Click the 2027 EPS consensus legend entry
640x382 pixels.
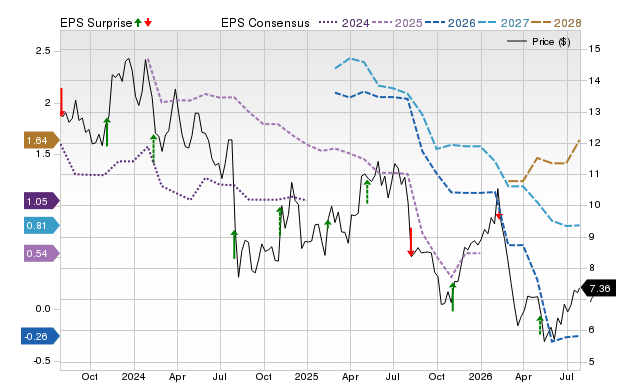coord(503,23)
